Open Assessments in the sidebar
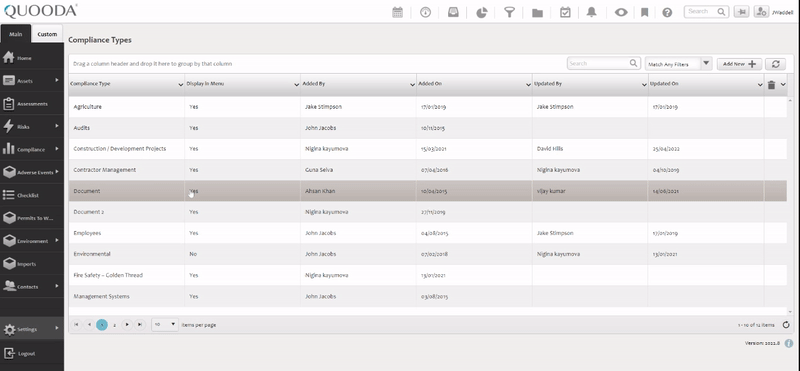Image resolution: width=800 pixels, height=371 pixels. (32, 104)
